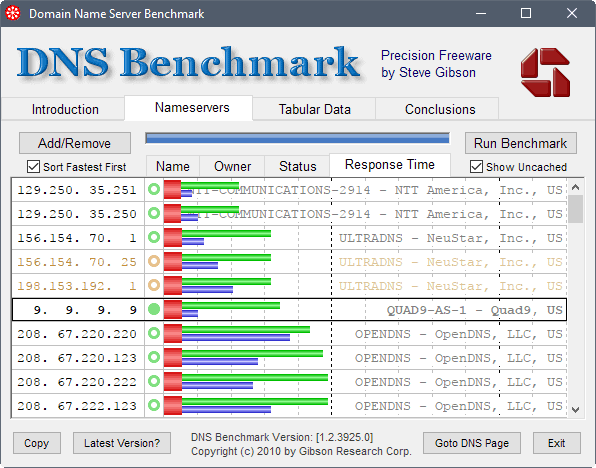
Task: Click Copyright Gibson Research Corp. text
Action: coord(301,451)
